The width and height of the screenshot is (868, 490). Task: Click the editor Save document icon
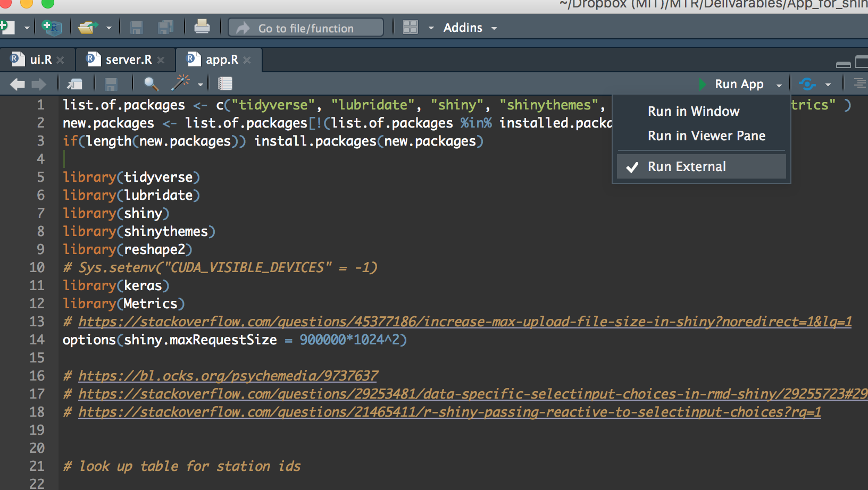(111, 84)
